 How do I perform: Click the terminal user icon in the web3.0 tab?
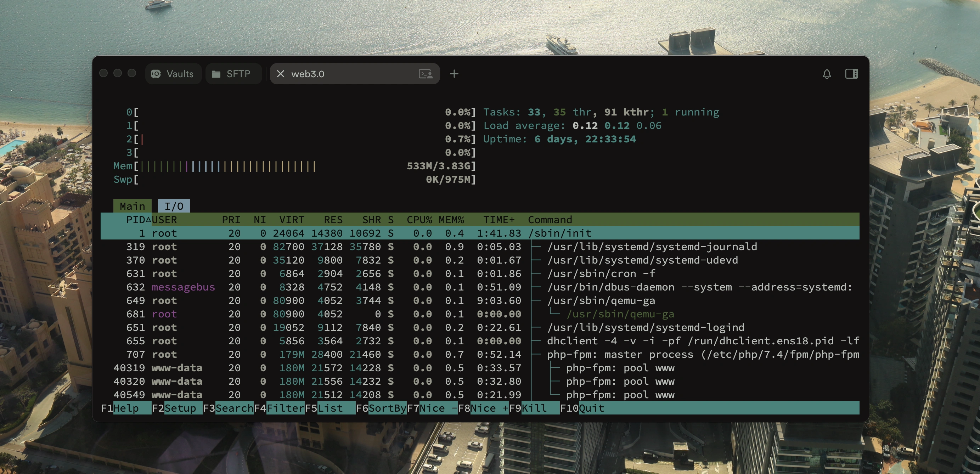coord(425,74)
